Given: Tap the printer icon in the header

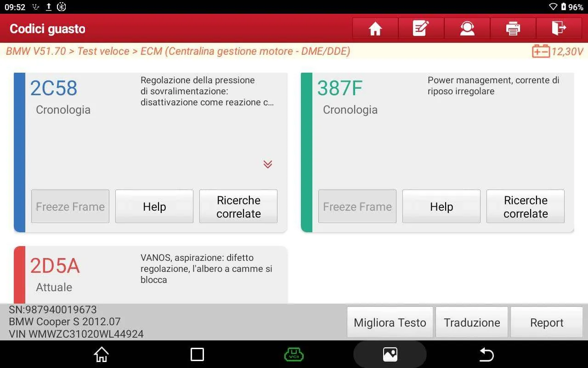Looking at the screenshot, I should pos(513,29).
